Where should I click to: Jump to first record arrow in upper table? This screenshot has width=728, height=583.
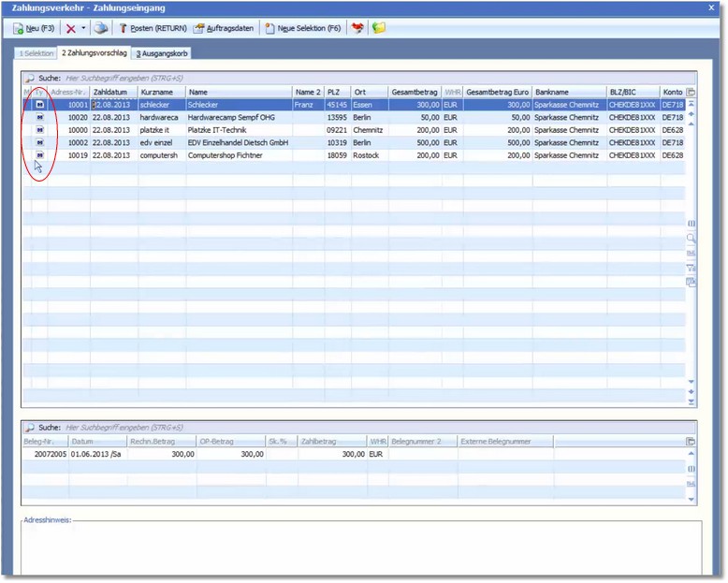tap(692, 105)
